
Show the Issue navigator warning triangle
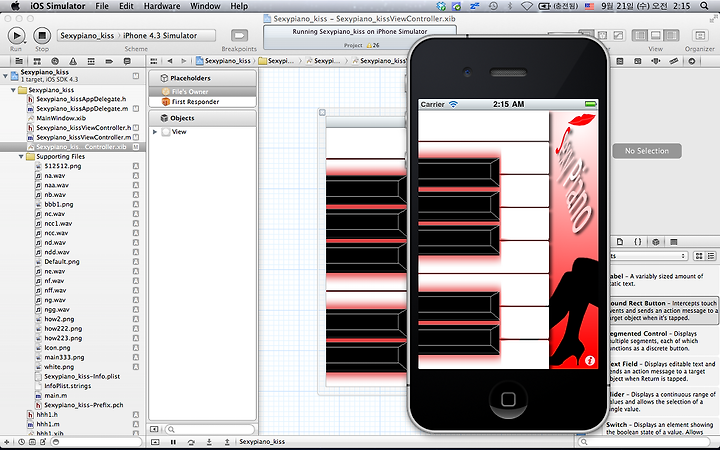pos(73,61)
